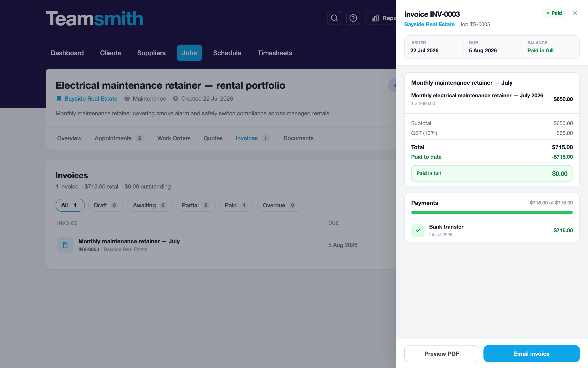This screenshot has width=588, height=368.
Task: Click the briefcase icon next to Maintenance
Action: tap(127, 99)
